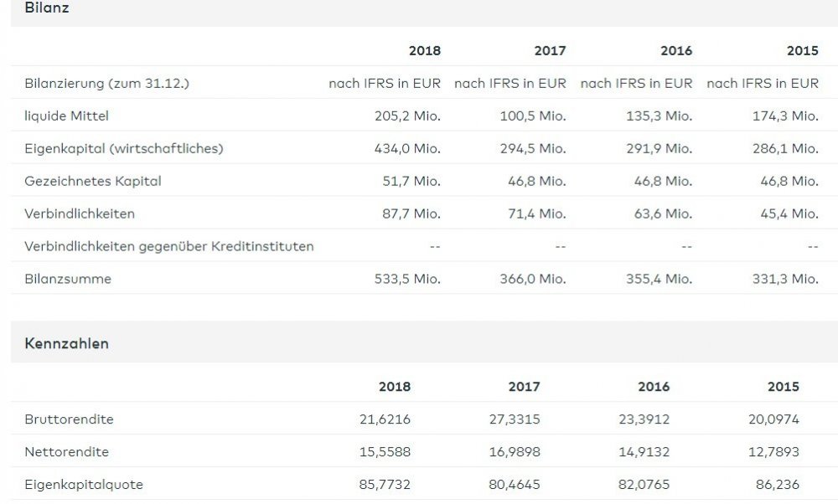
Task: Click the liquide Mittel row label
Action: click(x=67, y=116)
